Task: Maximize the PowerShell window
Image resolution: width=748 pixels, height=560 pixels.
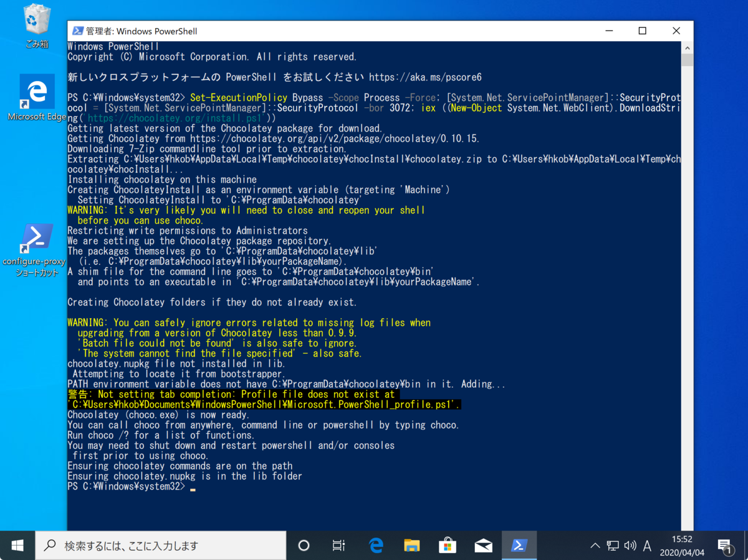Action: (x=642, y=31)
